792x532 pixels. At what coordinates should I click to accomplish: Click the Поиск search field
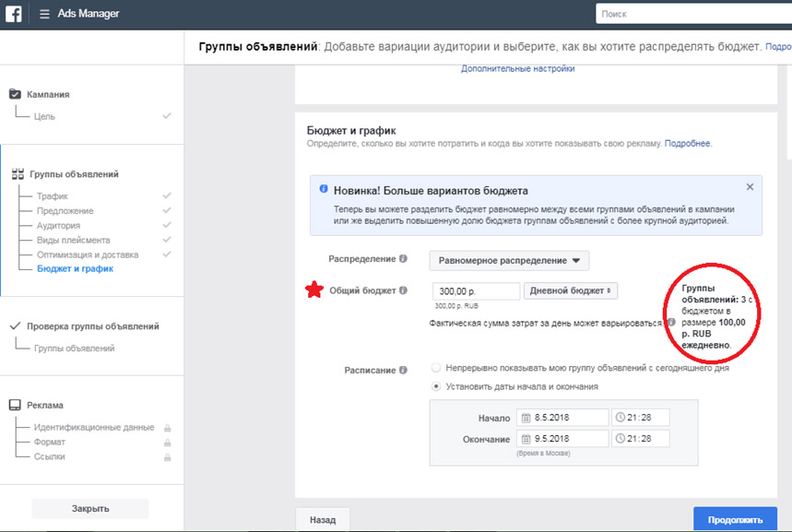[x=694, y=14]
